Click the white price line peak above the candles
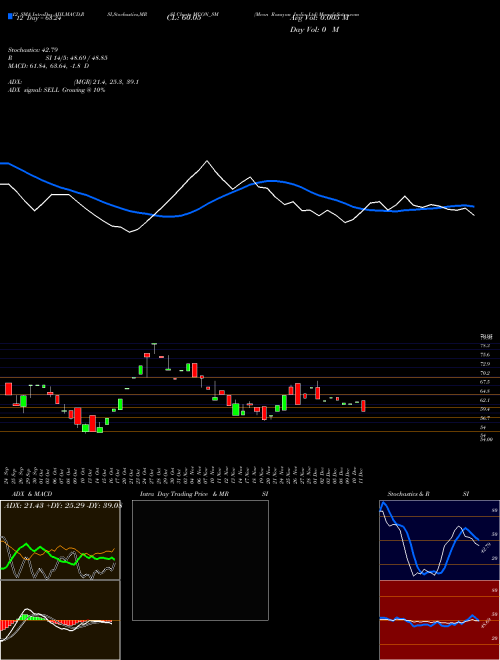Screen dimensions: 500x660 click(x=207, y=161)
